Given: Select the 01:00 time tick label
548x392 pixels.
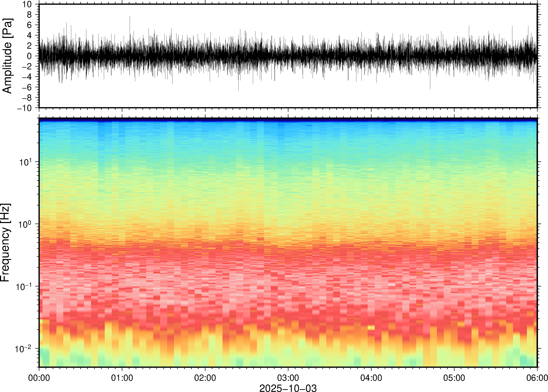Looking at the screenshot, I should (122, 378).
